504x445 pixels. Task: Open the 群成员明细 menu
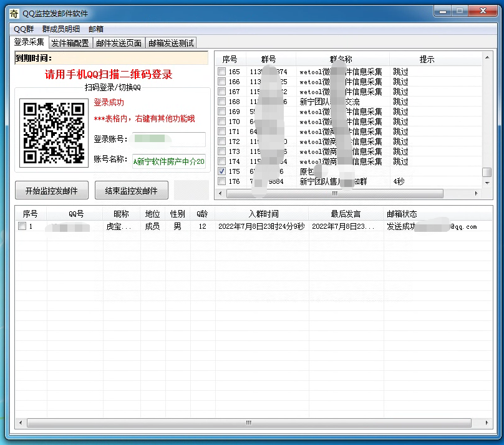click(x=61, y=29)
